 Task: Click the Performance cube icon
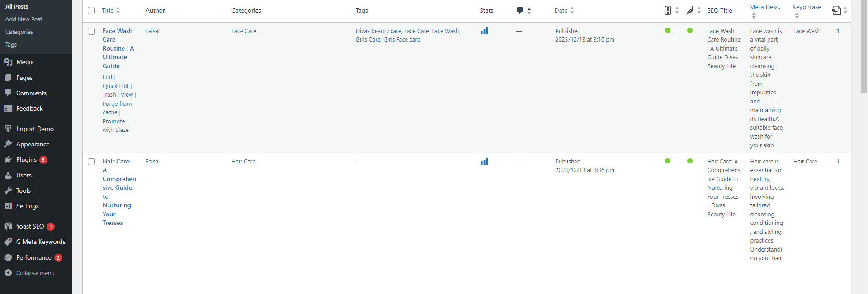tap(8, 257)
